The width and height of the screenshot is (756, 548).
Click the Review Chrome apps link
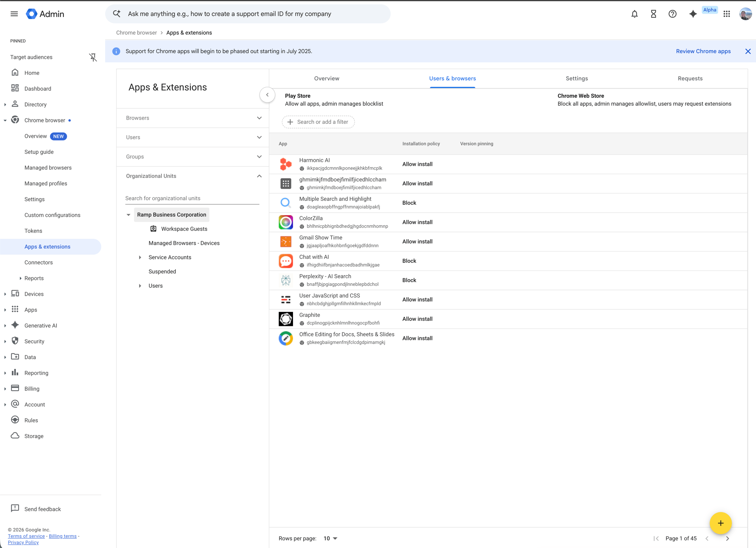(x=703, y=51)
